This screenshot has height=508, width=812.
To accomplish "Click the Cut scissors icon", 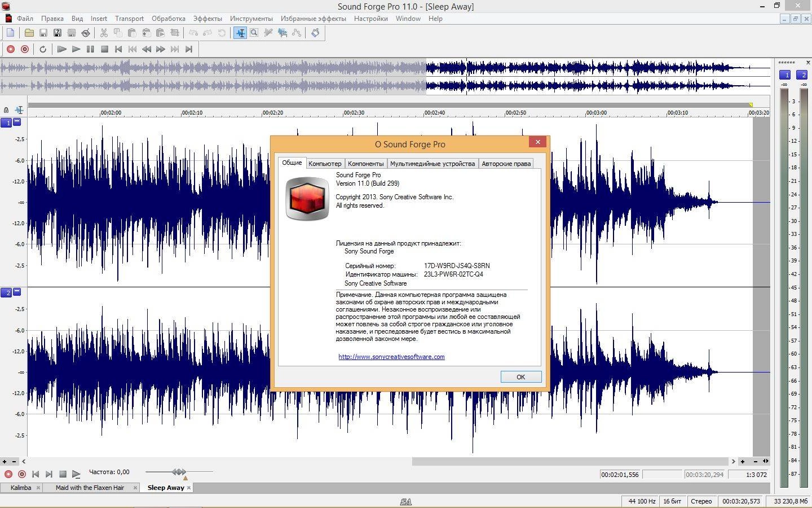I will (104, 33).
